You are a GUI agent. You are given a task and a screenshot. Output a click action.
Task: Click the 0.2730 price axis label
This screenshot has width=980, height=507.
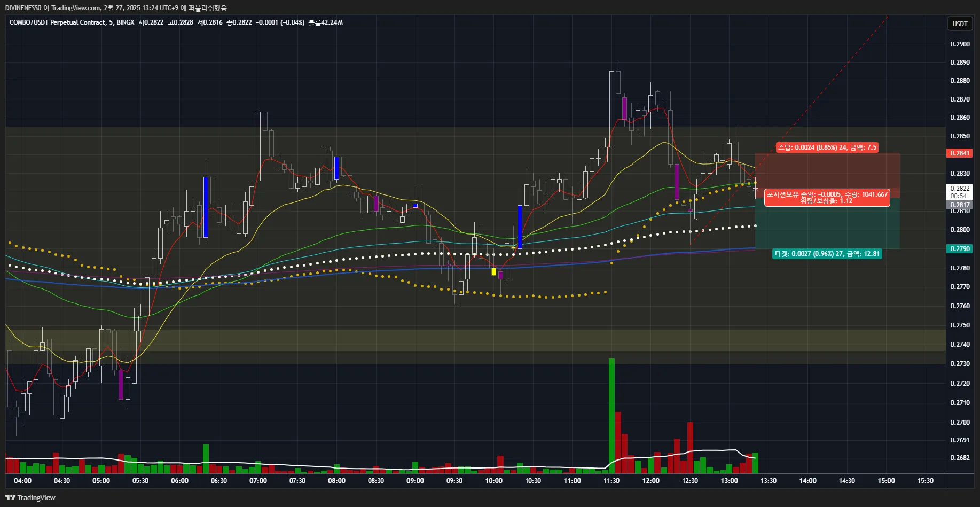pyautogui.click(x=960, y=364)
